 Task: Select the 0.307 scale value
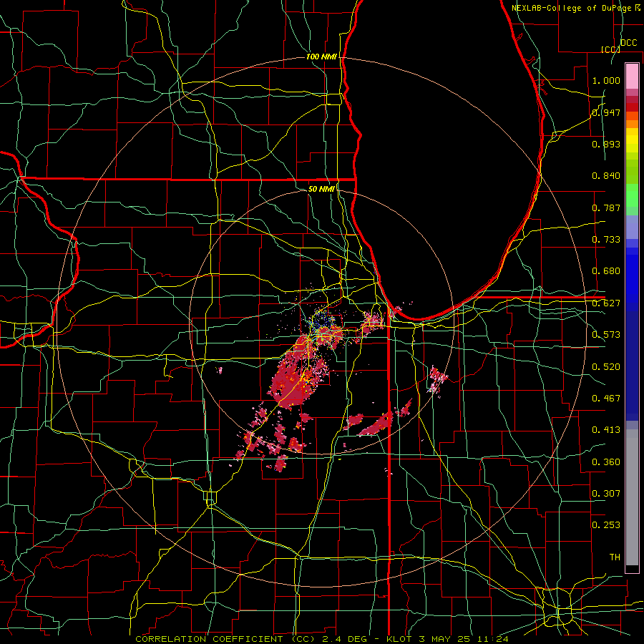tap(606, 494)
